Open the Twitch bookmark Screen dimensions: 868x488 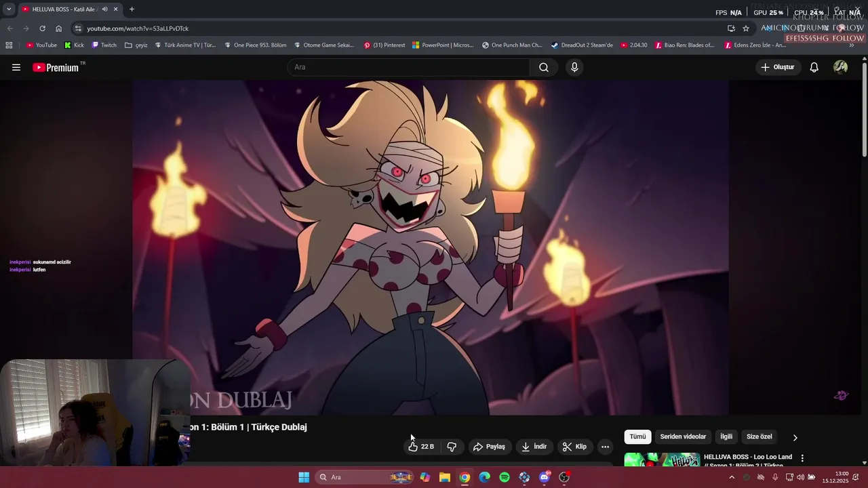tap(104, 45)
